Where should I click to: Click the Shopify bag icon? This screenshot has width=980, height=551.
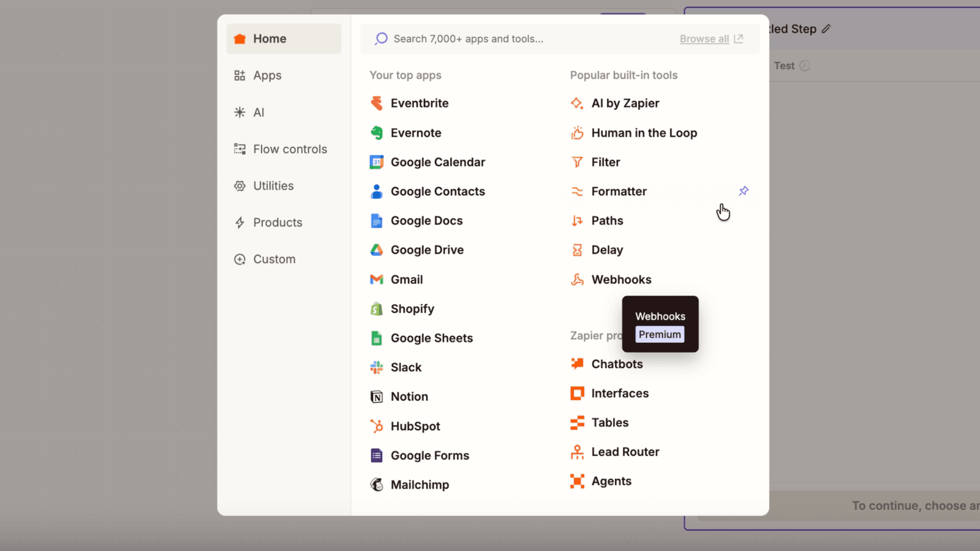377,309
